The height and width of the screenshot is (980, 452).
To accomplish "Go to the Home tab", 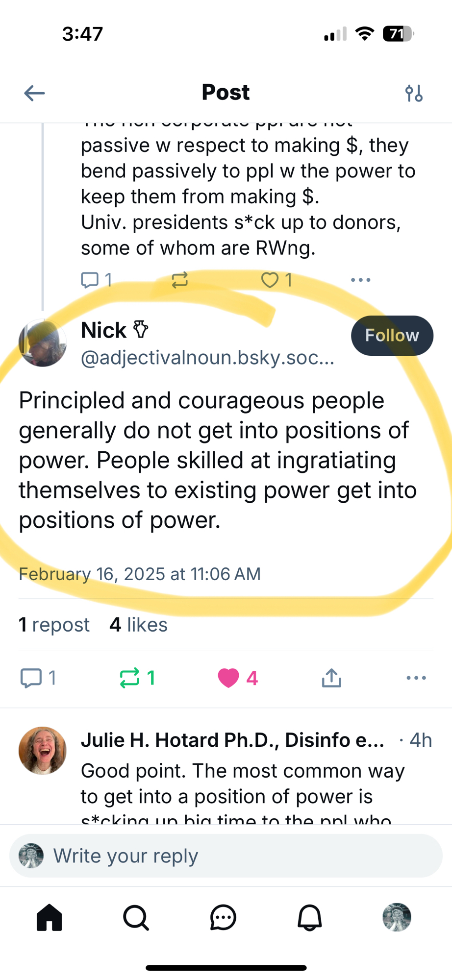I will pos(50,917).
